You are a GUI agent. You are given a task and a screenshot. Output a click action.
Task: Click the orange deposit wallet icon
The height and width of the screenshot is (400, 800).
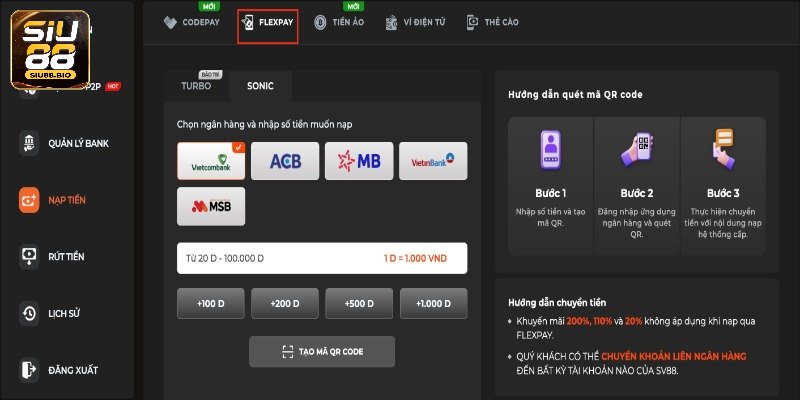[x=29, y=200]
